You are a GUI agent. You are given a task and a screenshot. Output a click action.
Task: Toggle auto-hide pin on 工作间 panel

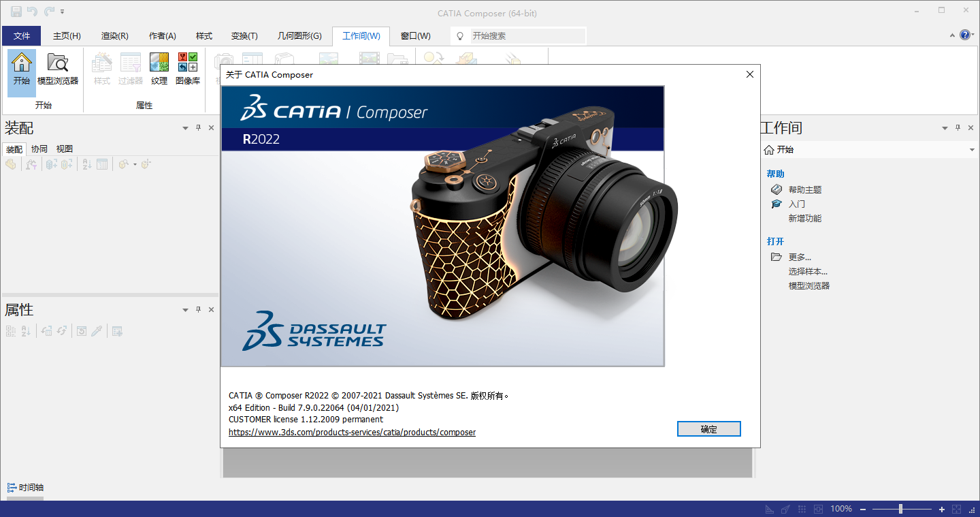(958, 128)
